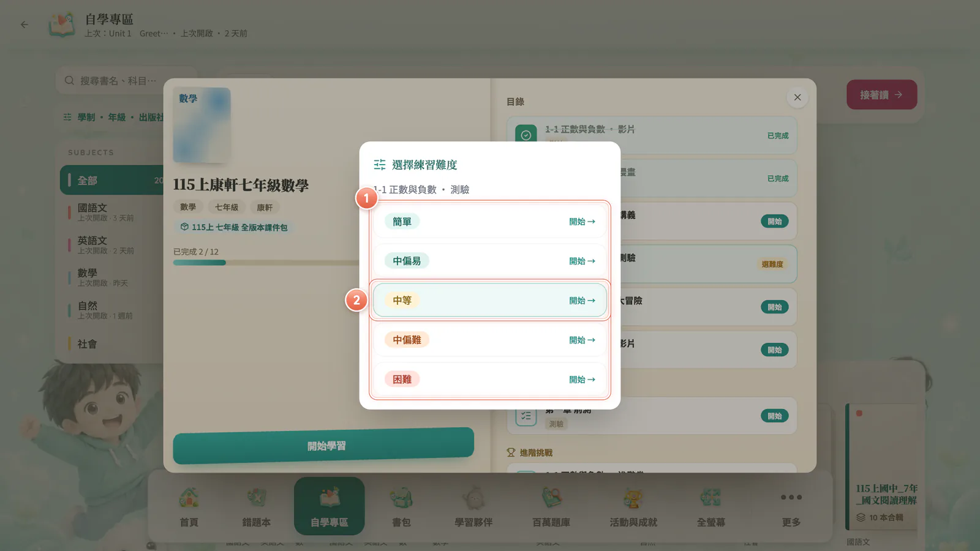Pick the 困難 difficulty level
Image resolution: width=980 pixels, height=551 pixels.
click(x=489, y=379)
